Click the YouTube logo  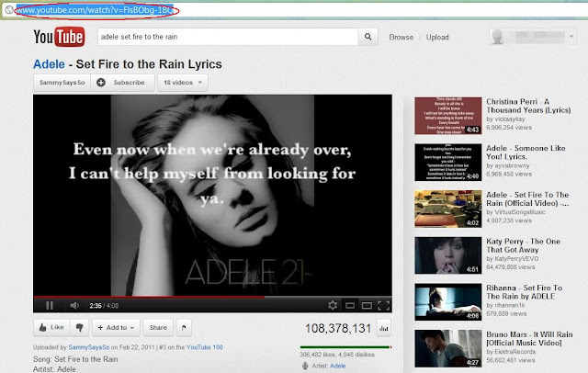pos(59,37)
